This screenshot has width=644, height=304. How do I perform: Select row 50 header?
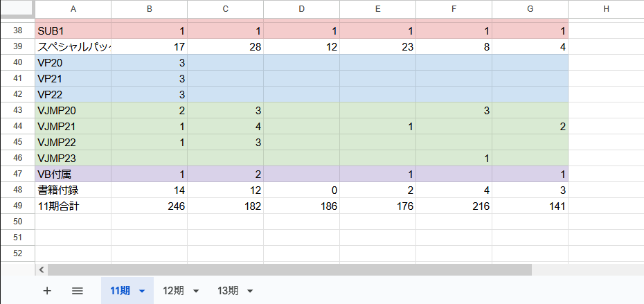pos(17,221)
